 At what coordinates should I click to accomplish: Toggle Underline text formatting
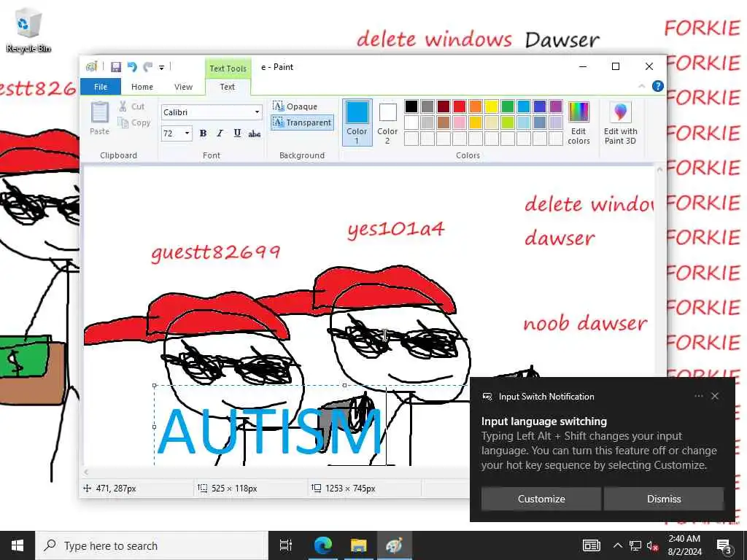coord(237,133)
